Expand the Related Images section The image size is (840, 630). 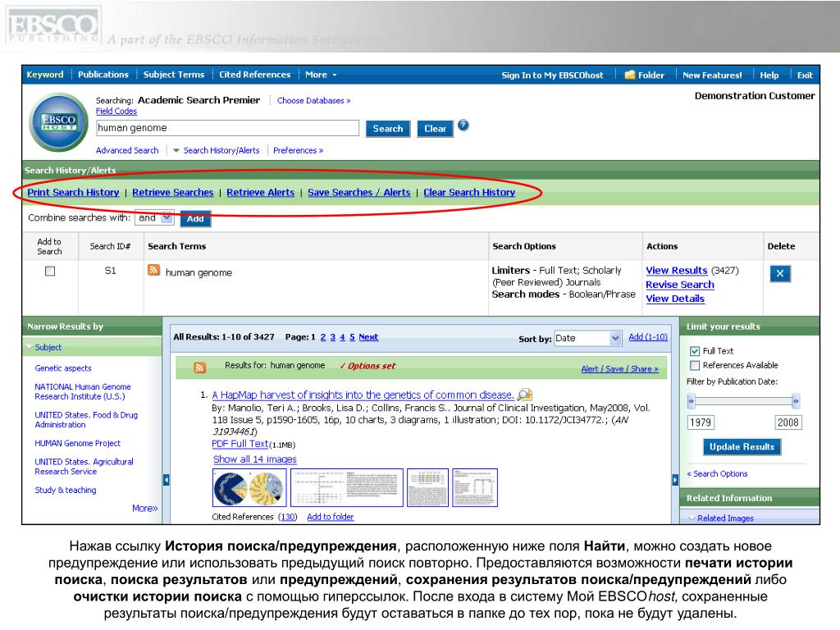[x=725, y=518]
